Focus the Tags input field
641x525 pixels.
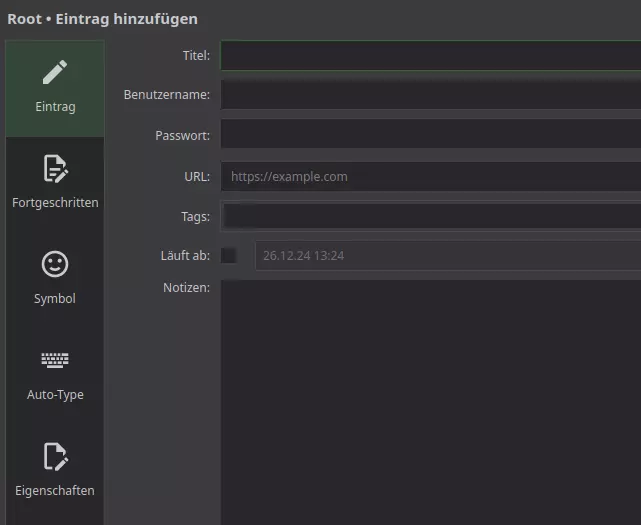point(431,216)
